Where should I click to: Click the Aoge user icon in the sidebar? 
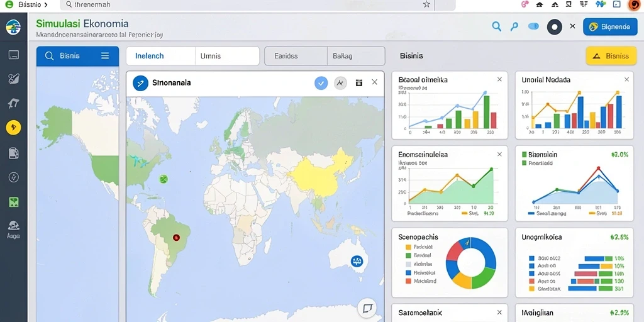point(14,229)
